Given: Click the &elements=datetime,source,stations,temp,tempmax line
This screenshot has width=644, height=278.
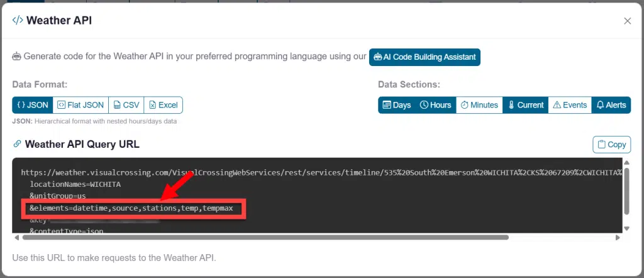Looking at the screenshot, I should (x=131, y=208).
